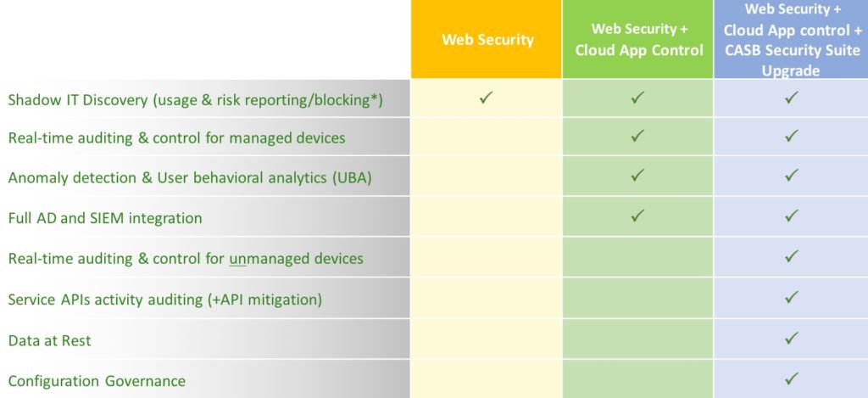
Task: Click Shadow IT Discovery checkmark in green column
Action: (x=637, y=98)
